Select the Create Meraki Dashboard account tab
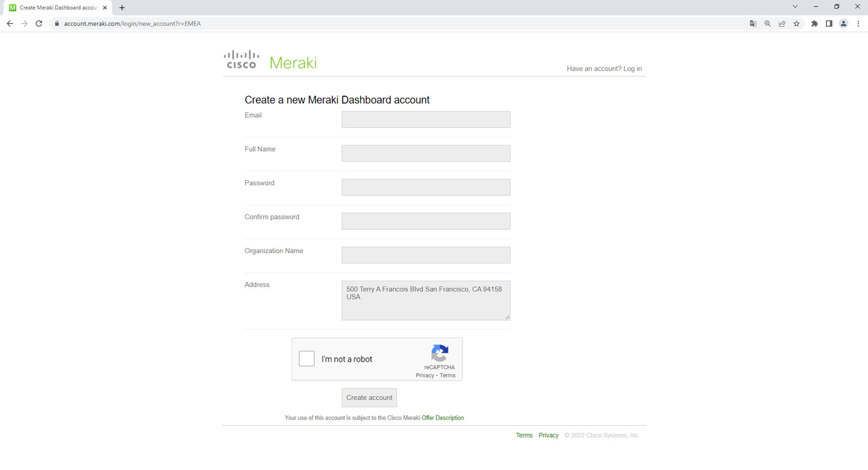Screen dimensions: 868x470 click(54, 8)
